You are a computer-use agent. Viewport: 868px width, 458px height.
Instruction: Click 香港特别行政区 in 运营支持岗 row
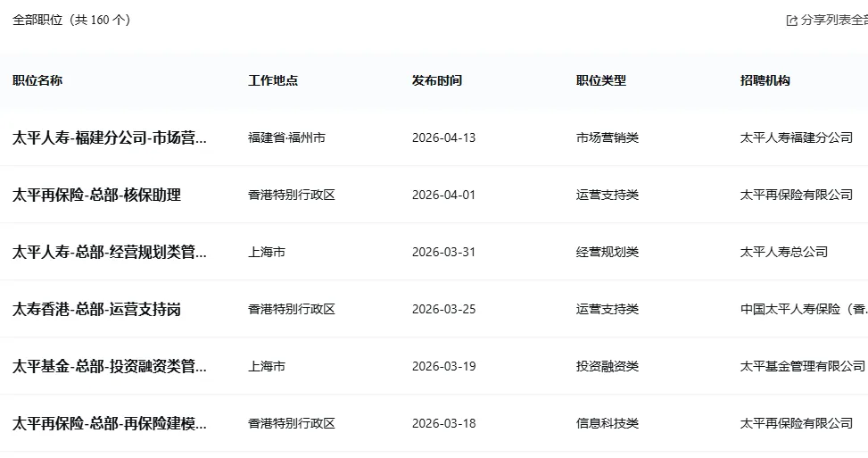pyautogui.click(x=292, y=309)
